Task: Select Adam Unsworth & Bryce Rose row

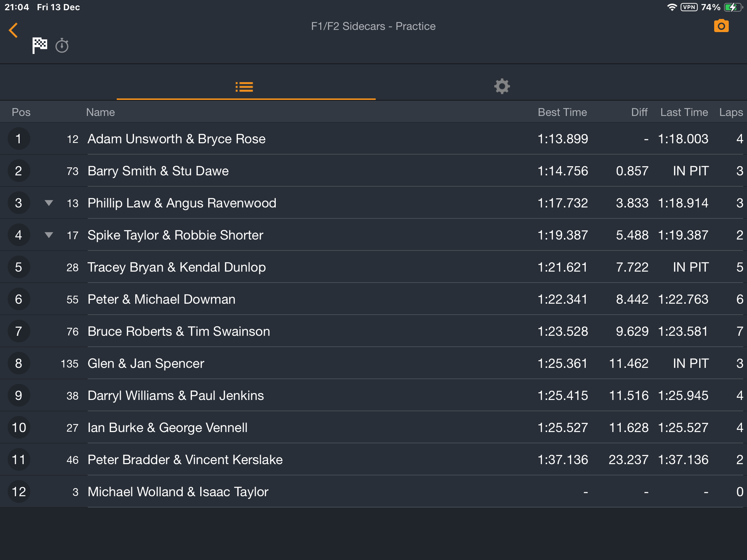Action: (373, 139)
